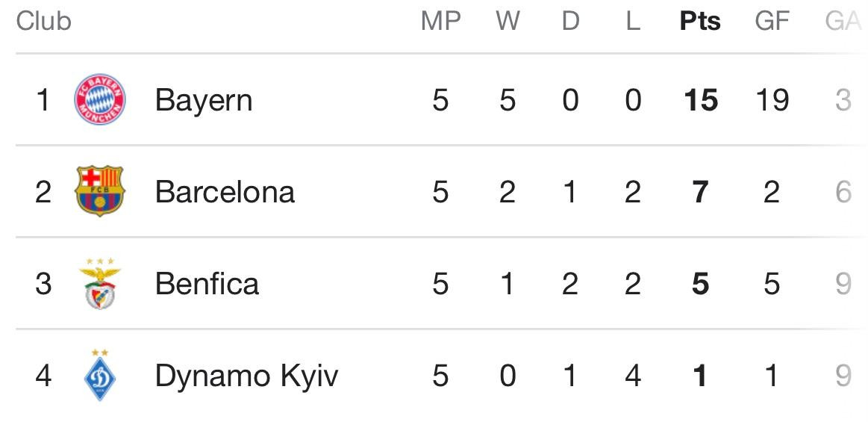The width and height of the screenshot is (868, 422).
Task: Select the Benfica team name
Action: 207,284
